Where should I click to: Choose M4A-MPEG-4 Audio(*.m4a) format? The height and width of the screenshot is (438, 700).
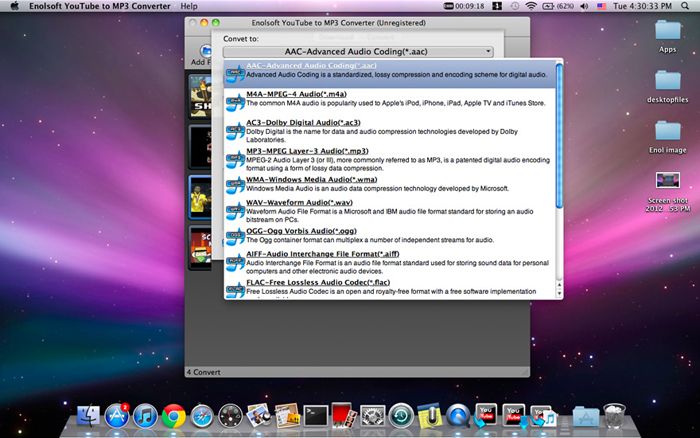click(391, 101)
